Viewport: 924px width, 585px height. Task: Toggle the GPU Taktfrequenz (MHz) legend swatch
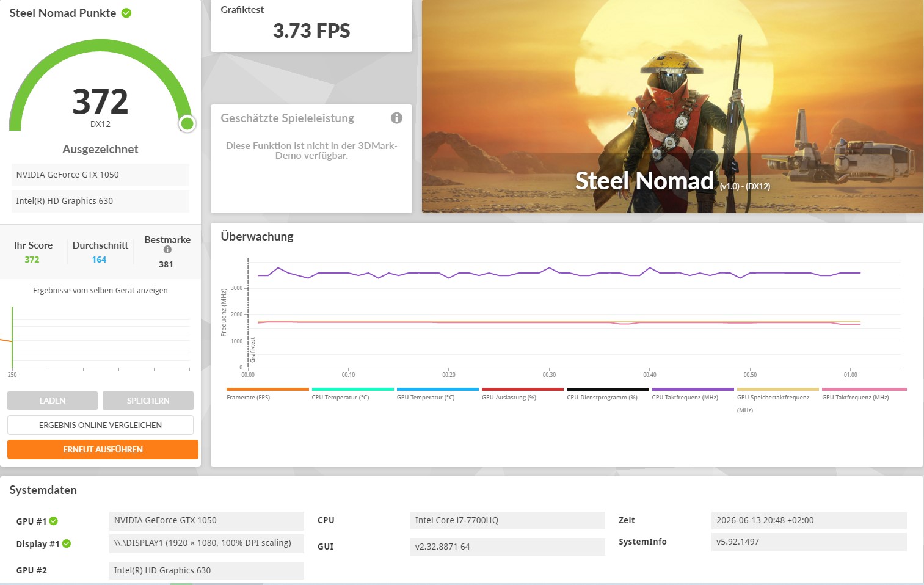[864, 389]
